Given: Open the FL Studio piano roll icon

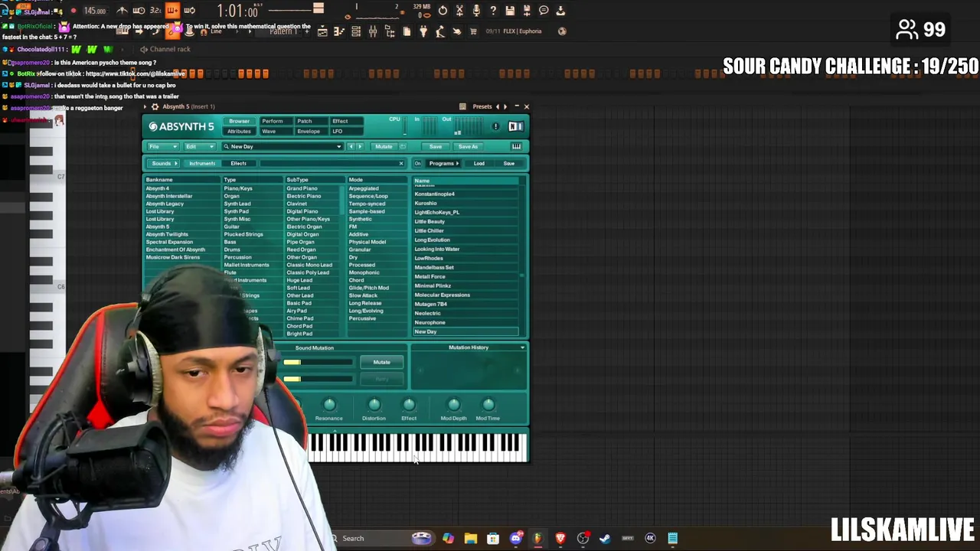Looking at the screenshot, I should (x=339, y=31).
